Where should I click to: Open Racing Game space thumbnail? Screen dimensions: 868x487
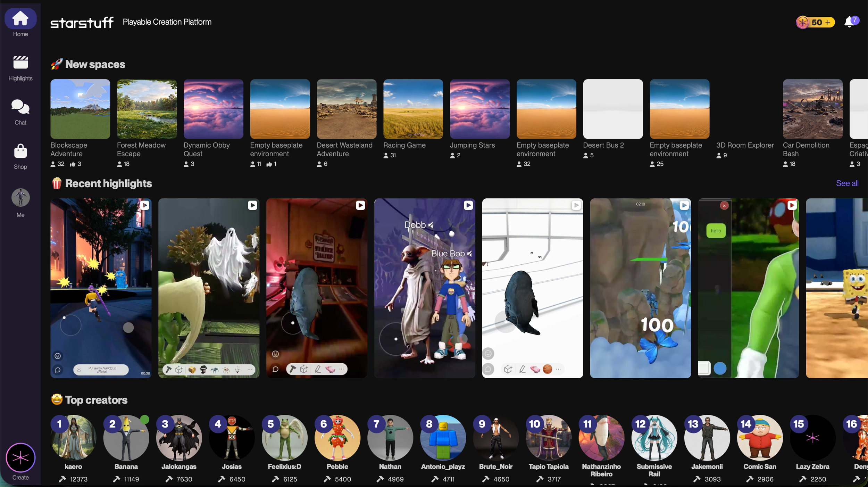413,109
